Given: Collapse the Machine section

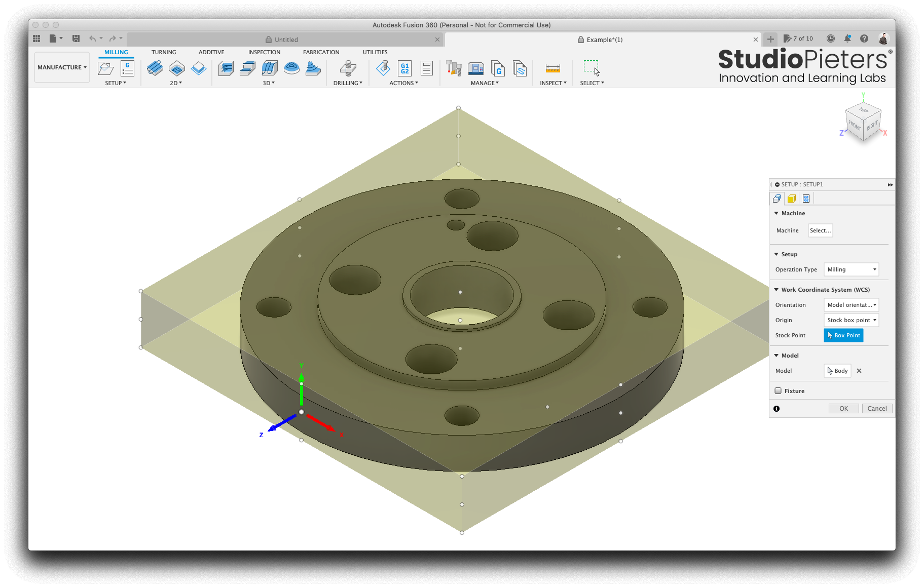Looking at the screenshot, I should point(777,213).
